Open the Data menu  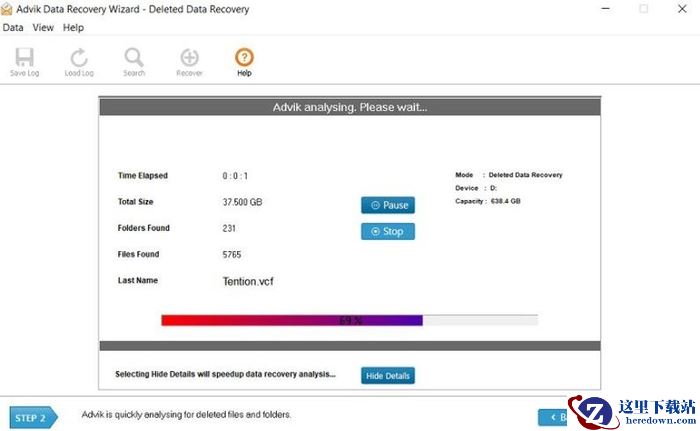pyautogui.click(x=13, y=28)
